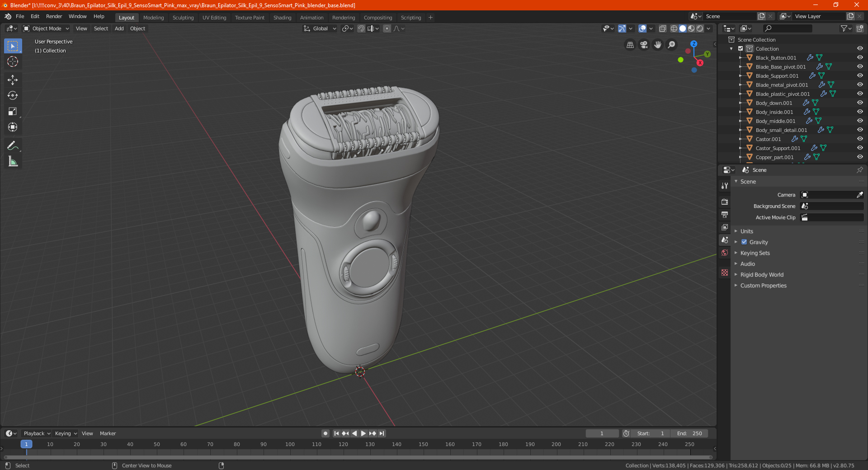Open the World properties tab

pyautogui.click(x=725, y=253)
